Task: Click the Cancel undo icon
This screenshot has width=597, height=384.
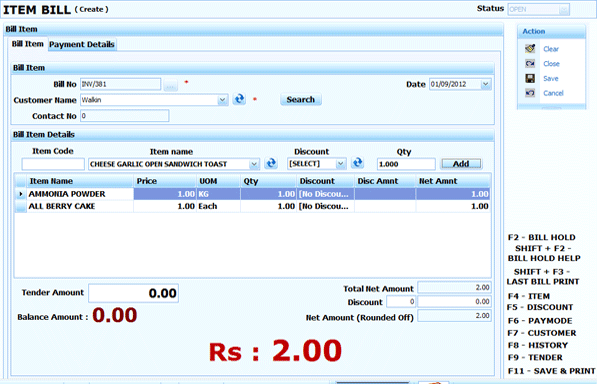Action: (x=530, y=93)
